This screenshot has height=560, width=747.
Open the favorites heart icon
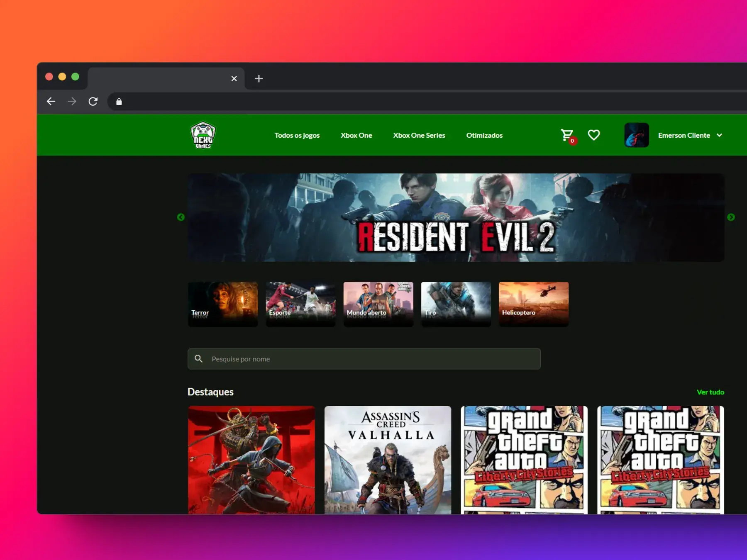coord(594,135)
